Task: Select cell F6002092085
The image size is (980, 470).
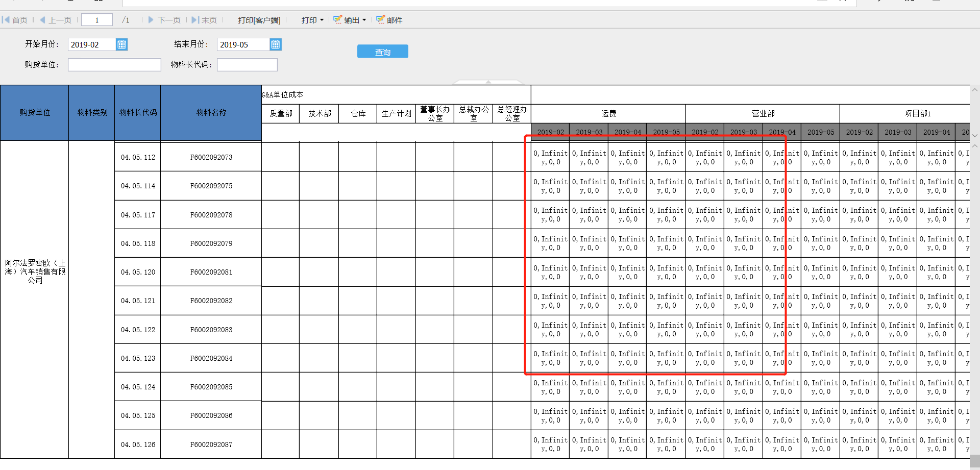Action: click(x=211, y=387)
